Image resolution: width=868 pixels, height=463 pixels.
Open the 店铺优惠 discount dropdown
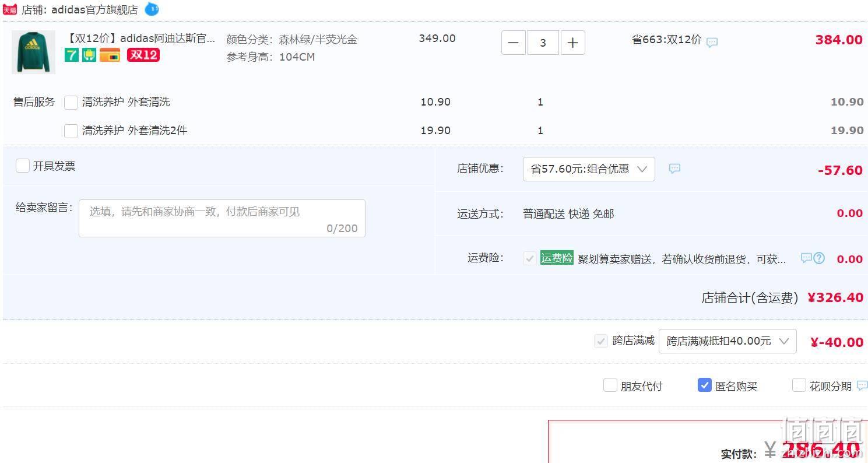(589, 169)
